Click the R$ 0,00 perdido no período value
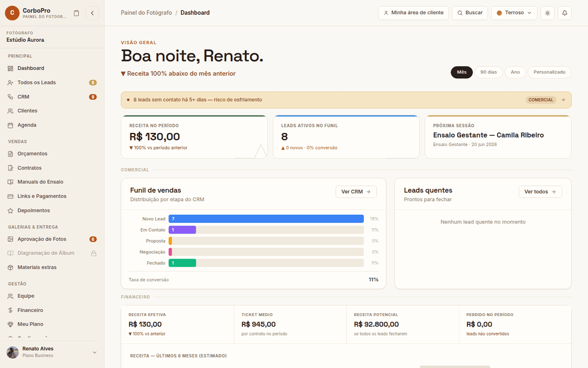The height and width of the screenshot is (368, 588). pos(479,324)
